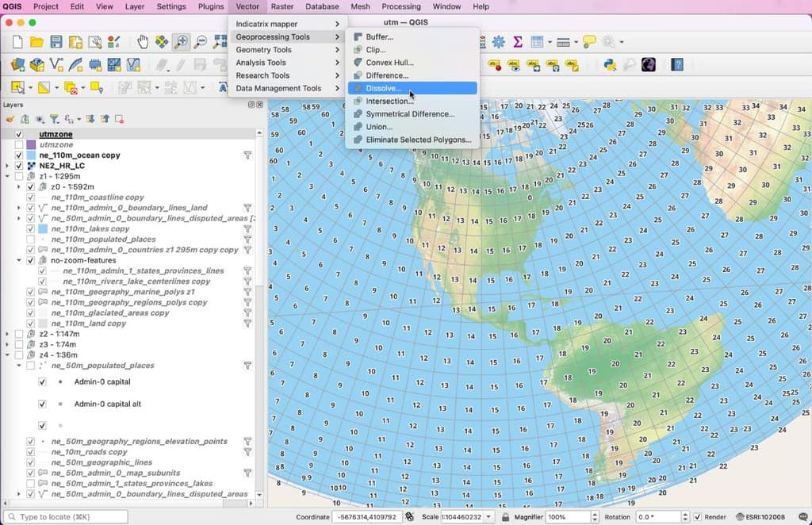Image resolution: width=812 pixels, height=525 pixels.
Task: Click the Show/Hide Labels icon
Action: coord(514,65)
